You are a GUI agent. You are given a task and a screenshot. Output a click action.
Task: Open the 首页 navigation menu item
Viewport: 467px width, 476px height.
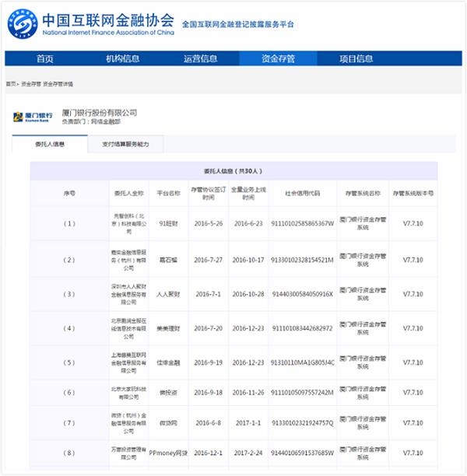[45, 58]
